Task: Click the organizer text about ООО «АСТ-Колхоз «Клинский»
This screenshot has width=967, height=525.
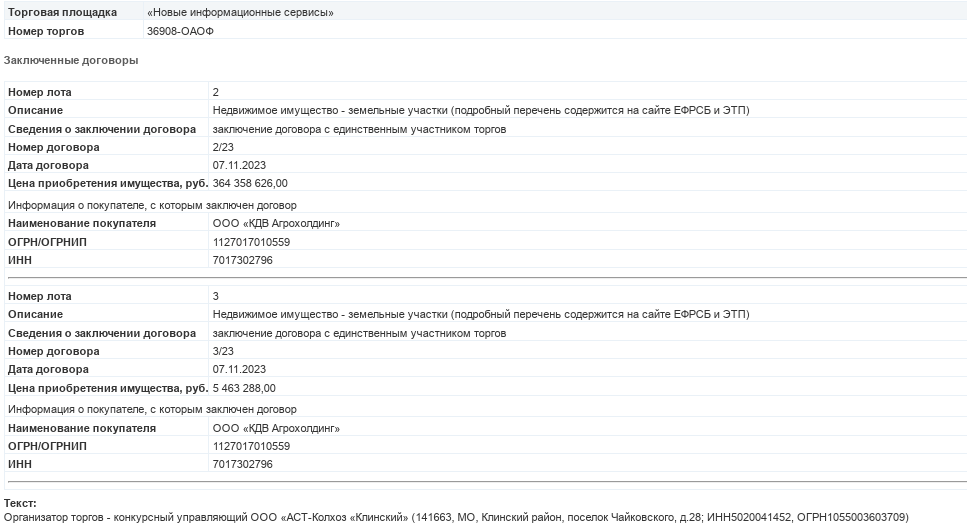Action: click(456, 517)
